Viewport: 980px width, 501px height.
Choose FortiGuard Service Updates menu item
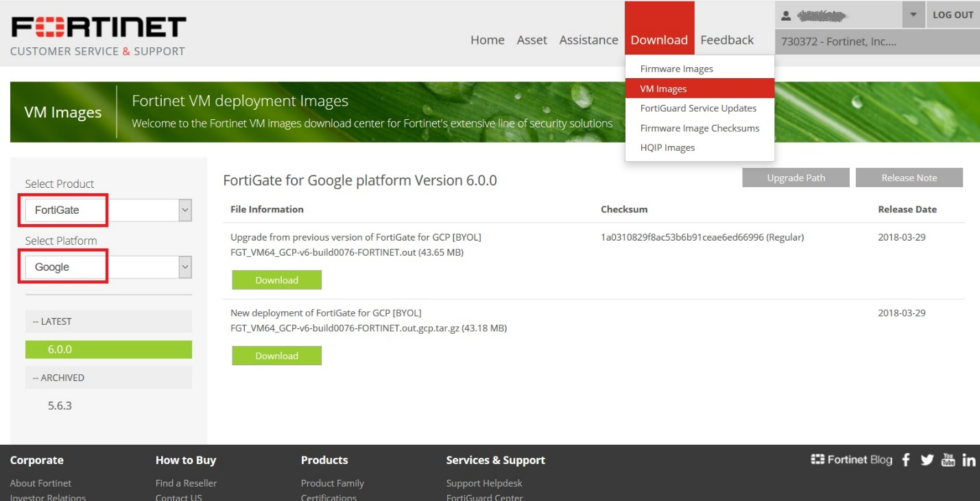[x=698, y=108]
